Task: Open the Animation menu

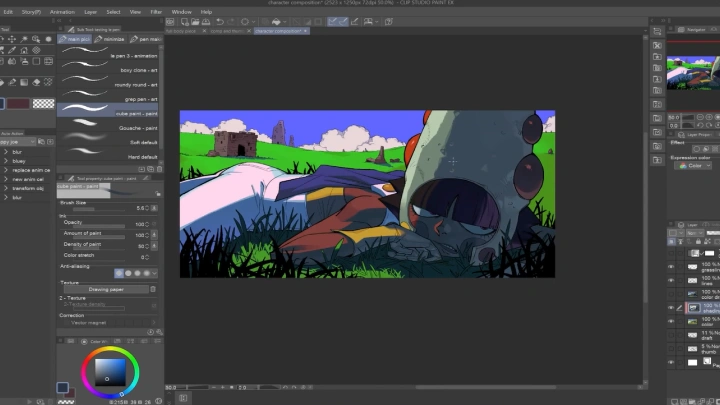Action: (x=62, y=12)
